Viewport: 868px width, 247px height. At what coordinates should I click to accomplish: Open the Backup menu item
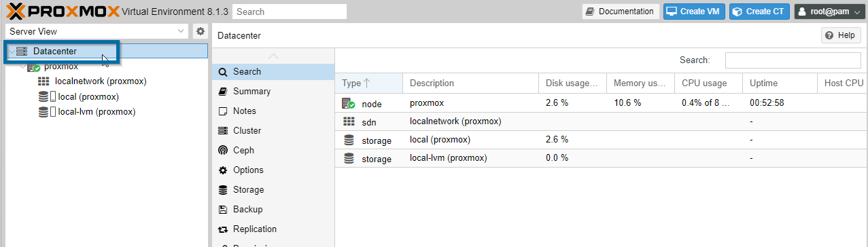(x=273, y=209)
